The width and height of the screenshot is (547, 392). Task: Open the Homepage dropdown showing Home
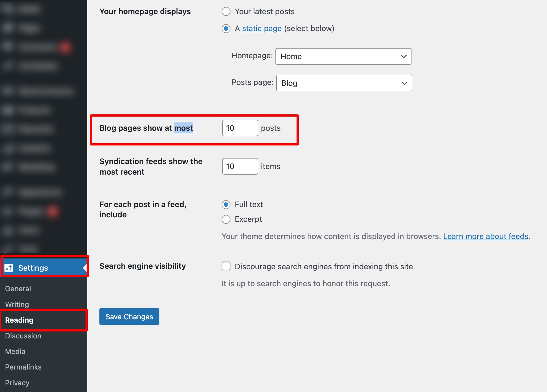(343, 56)
